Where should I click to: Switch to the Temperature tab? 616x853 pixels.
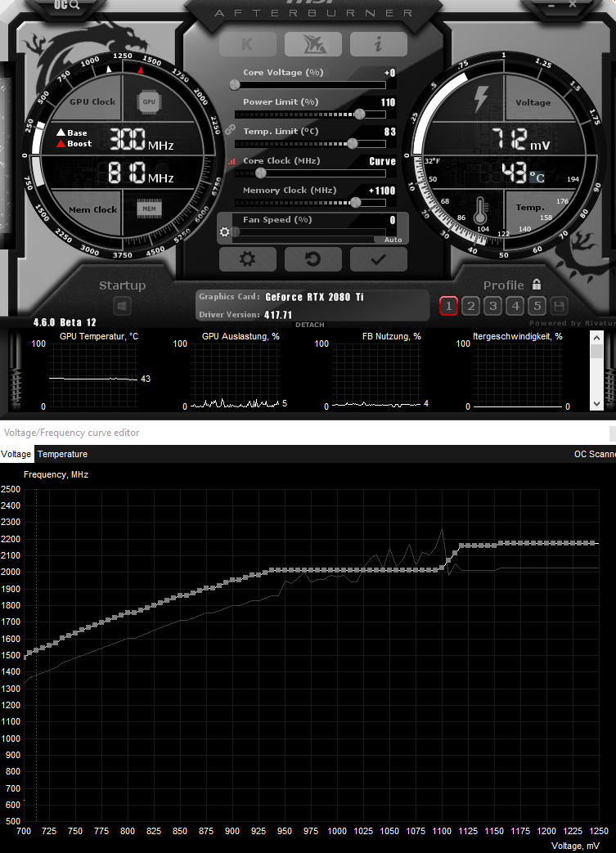[62, 454]
